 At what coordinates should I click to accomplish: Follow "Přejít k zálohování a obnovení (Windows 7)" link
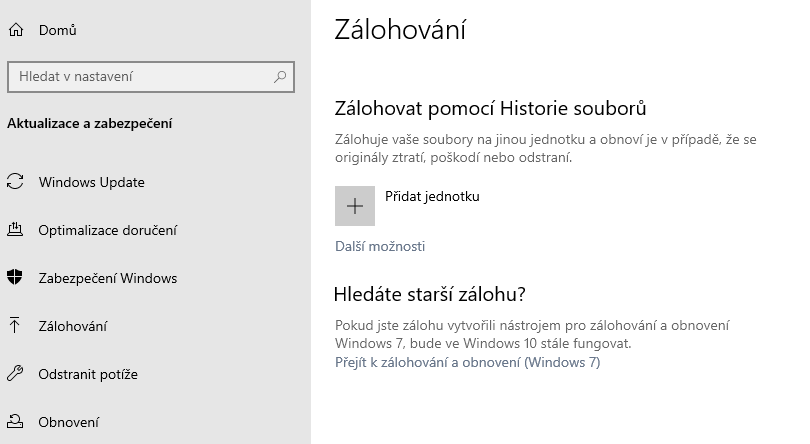point(467,362)
